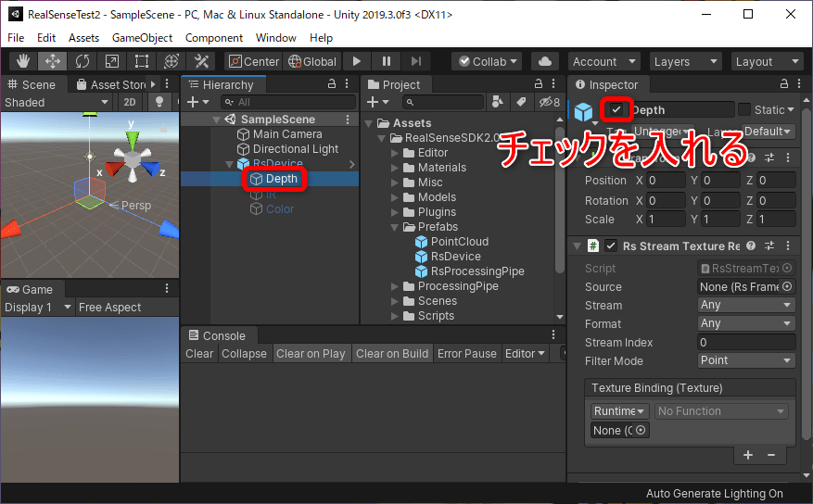Open the Collab dropdown
Screen dimensions: 813x504
488,62
